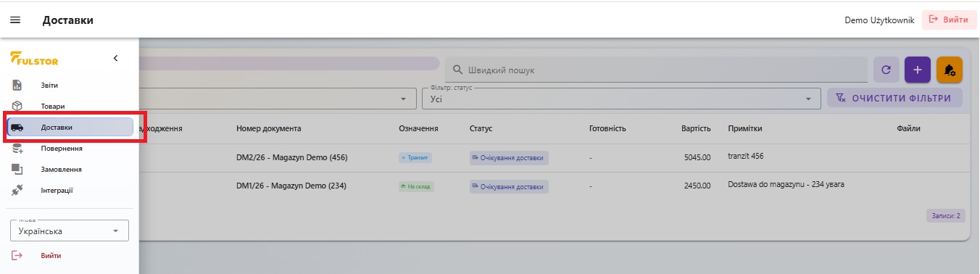
Task: Open the orange notification settings button
Action: [950, 70]
